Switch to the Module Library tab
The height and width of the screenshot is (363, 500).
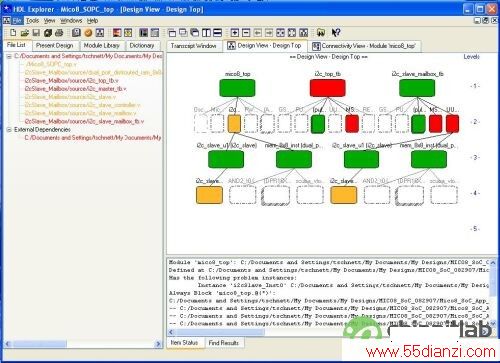(102, 45)
